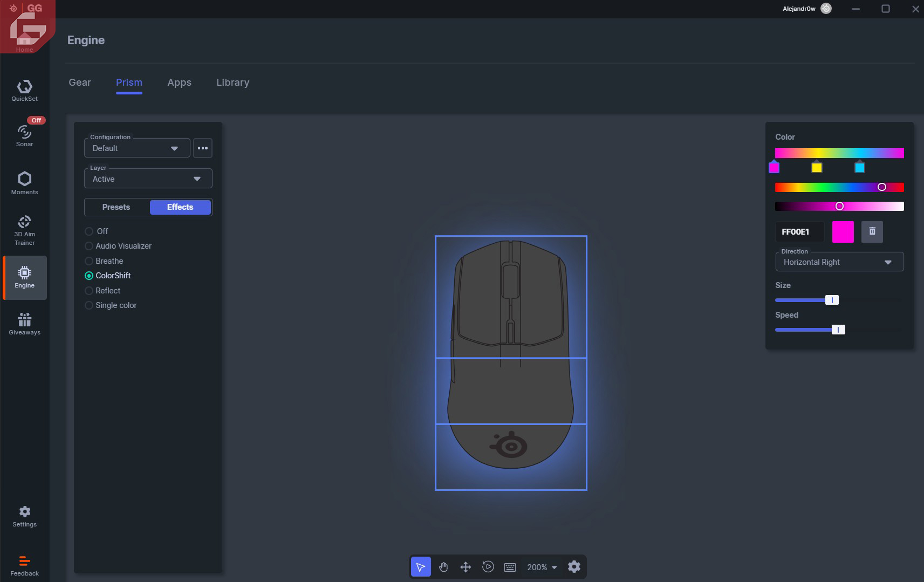Switch to Effects
924x582 pixels.
coord(180,207)
